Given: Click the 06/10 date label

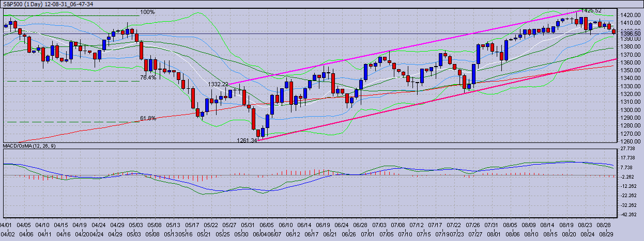Looking at the screenshot, I should (x=286, y=226).
